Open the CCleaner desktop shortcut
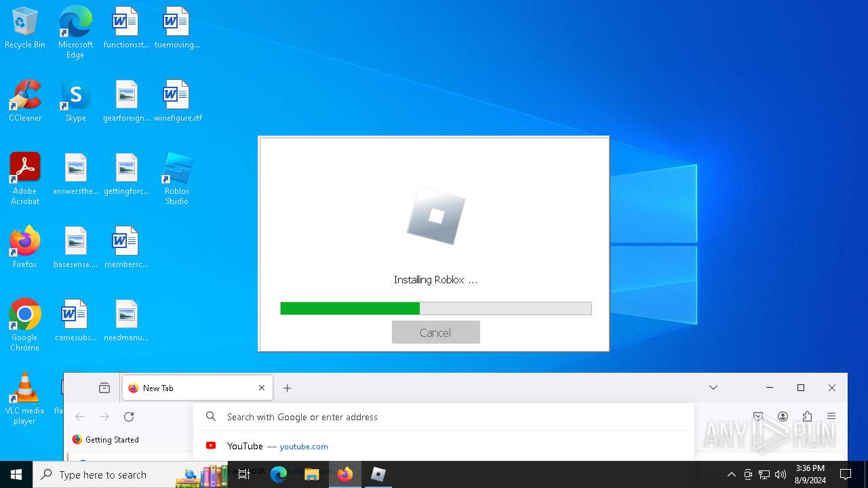 25,102
